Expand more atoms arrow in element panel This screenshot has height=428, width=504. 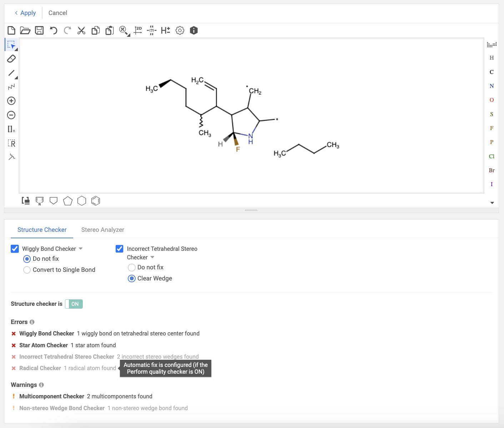[x=492, y=203]
